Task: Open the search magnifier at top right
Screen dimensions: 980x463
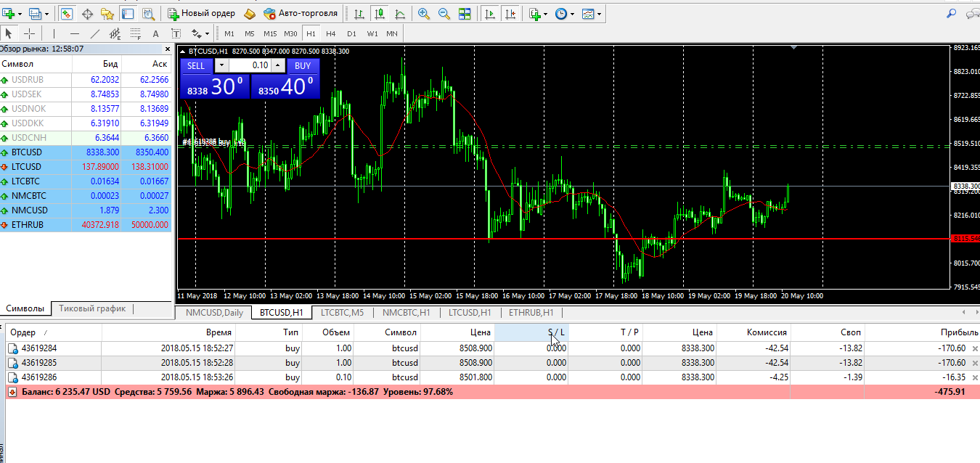Action: tap(951, 14)
